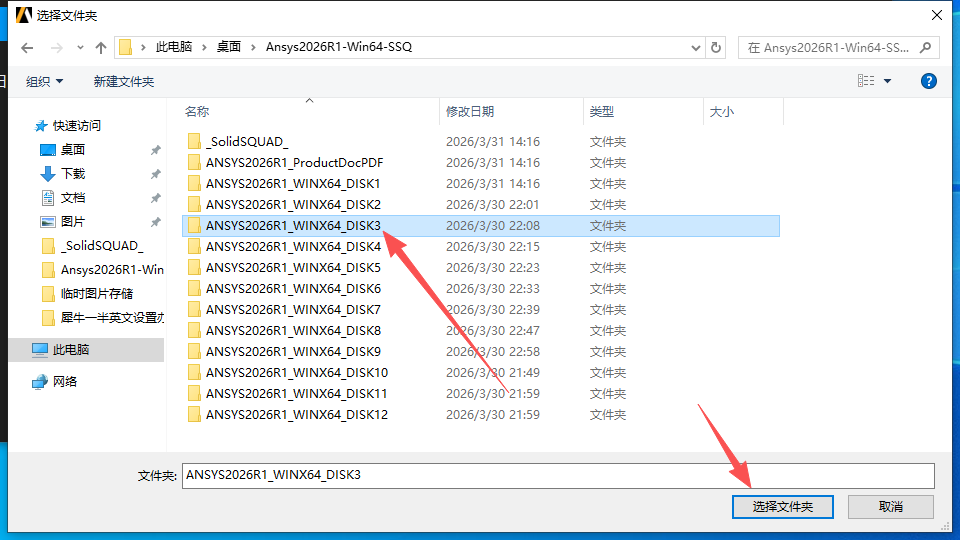This screenshot has width=960, height=540.
Task: Select 下载 in quick access
Action: click(x=73, y=173)
